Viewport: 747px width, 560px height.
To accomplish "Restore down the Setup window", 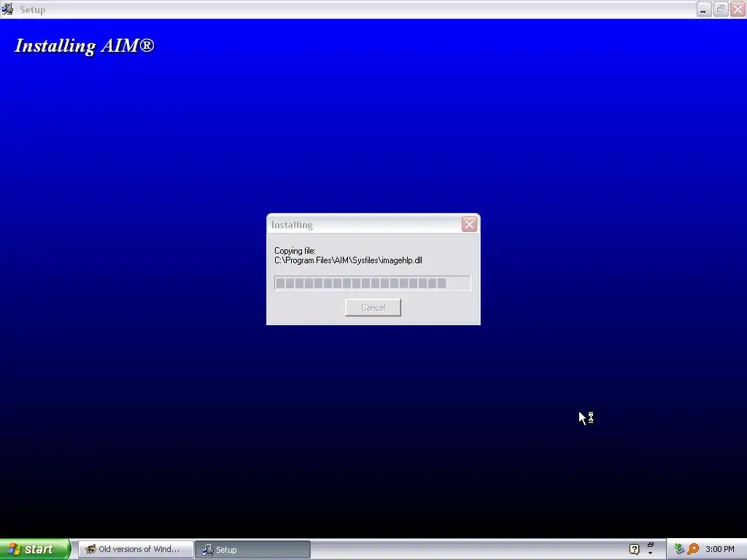I will [720, 9].
